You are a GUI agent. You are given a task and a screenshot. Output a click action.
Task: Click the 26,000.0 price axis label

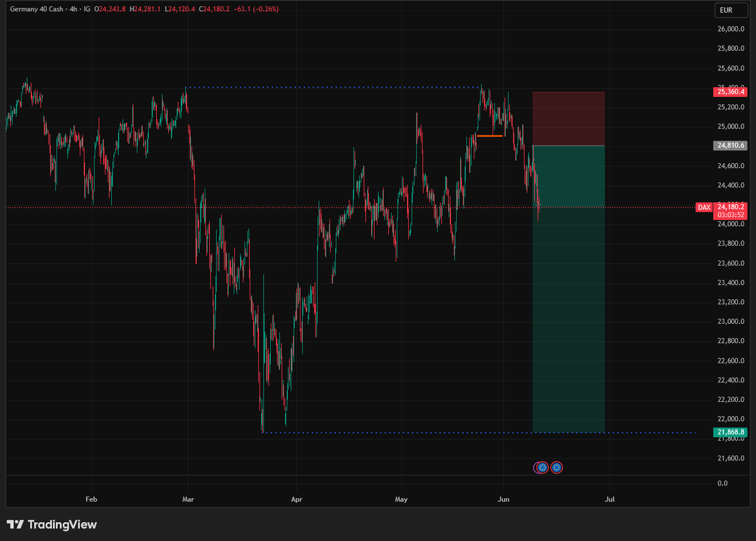click(x=731, y=29)
